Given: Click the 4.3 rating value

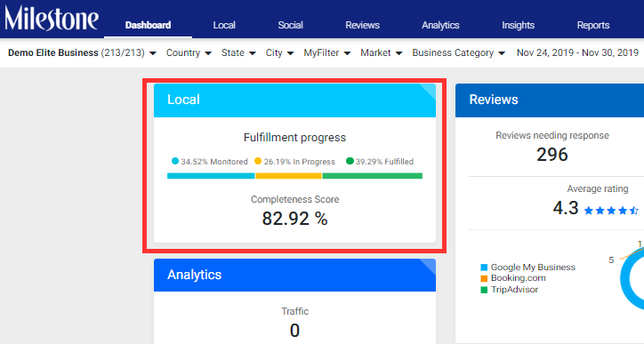Looking at the screenshot, I should coord(566,208).
